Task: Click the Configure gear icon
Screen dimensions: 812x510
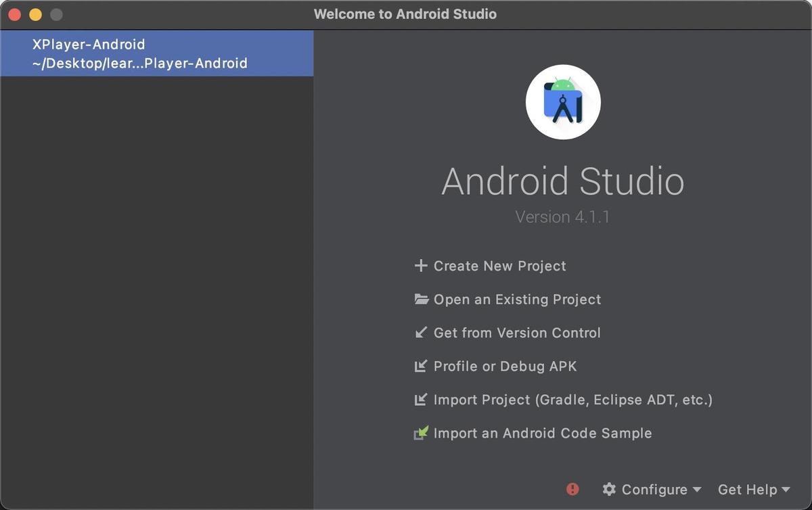Action: tap(609, 489)
